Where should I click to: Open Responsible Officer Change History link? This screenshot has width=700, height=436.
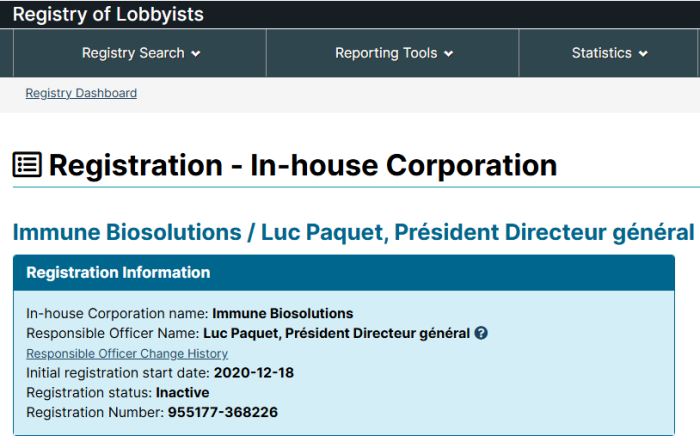pyautogui.click(x=127, y=354)
